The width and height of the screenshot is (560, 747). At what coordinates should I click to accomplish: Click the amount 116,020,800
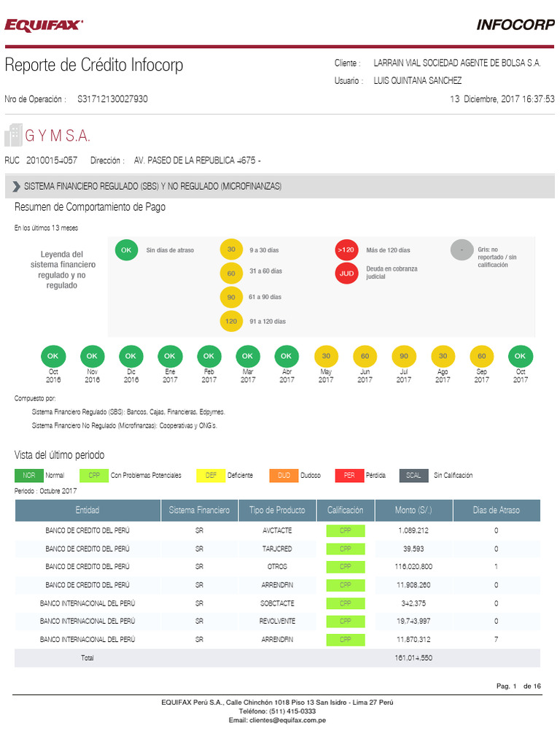coord(413,567)
